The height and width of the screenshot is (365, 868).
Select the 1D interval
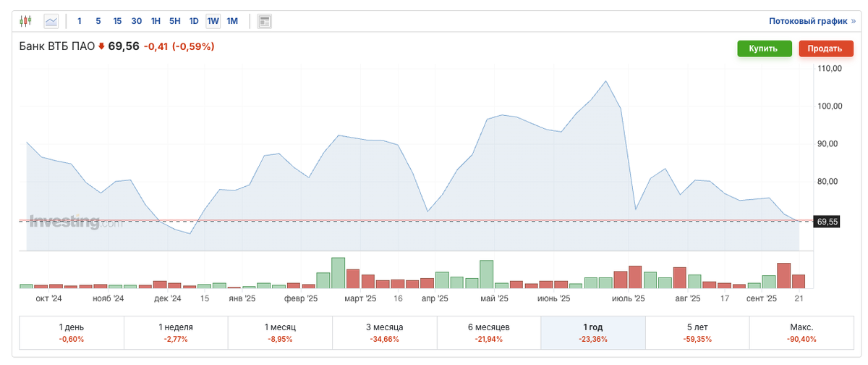click(x=194, y=21)
